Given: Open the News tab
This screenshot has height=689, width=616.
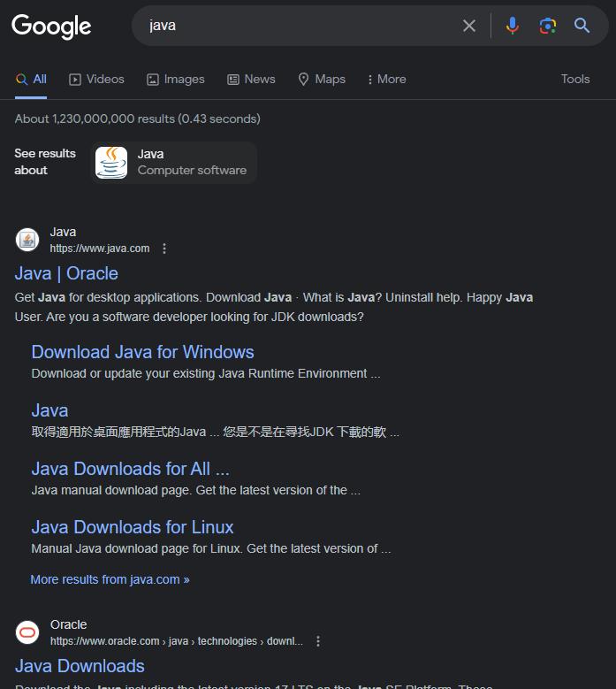Looking at the screenshot, I should pyautogui.click(x=251, y=79).
